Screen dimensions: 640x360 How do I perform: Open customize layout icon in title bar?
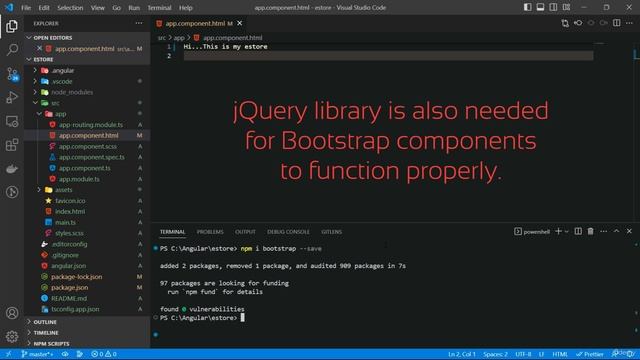(x=566, y=7)
